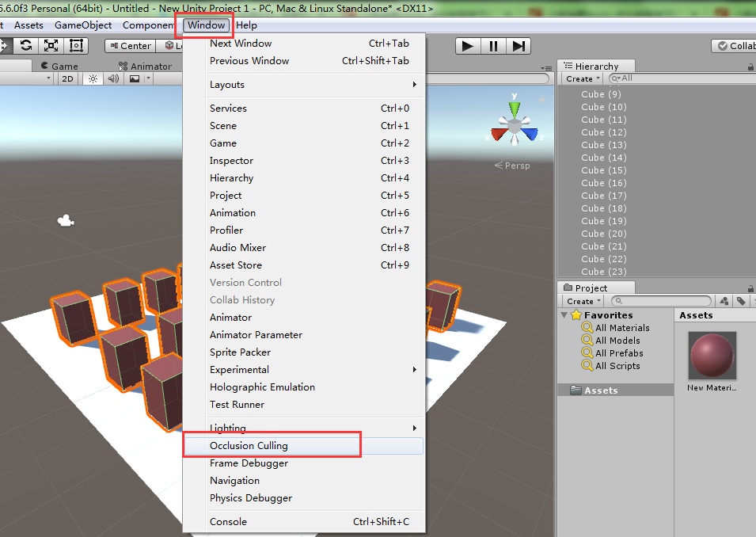Open Profiler from Window menu

click(x=304, y=230)
